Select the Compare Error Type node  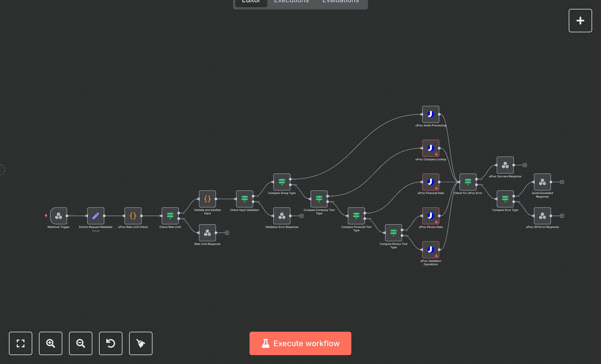click(505, 199)
